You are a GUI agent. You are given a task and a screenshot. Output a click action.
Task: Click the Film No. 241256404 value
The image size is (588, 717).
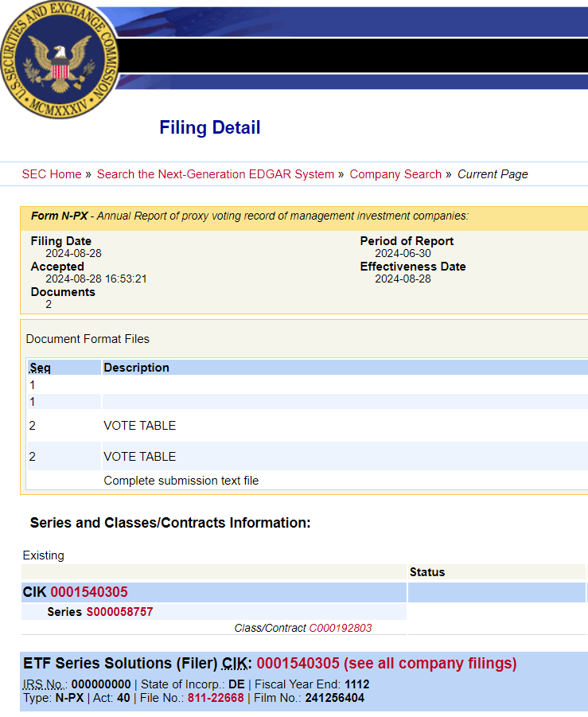point(334,697)
